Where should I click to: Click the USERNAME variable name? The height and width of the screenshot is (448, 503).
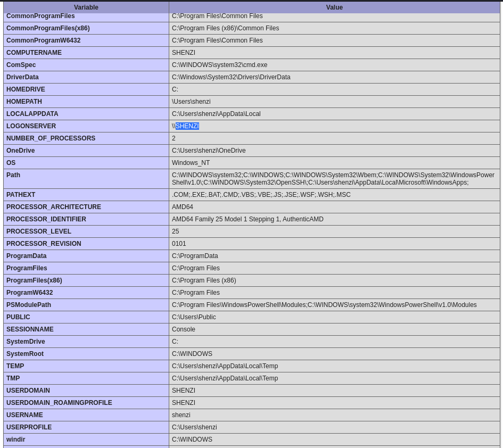coord(24,414)
